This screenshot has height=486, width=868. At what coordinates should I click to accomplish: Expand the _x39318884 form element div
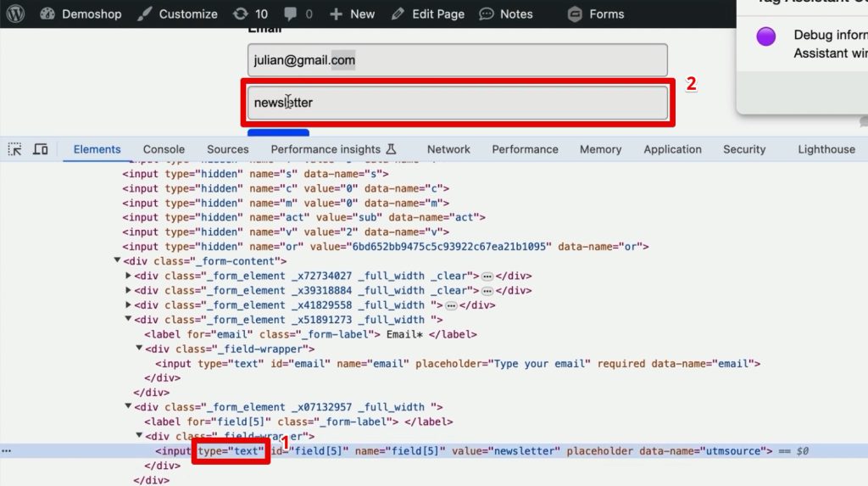pos(129,289)
